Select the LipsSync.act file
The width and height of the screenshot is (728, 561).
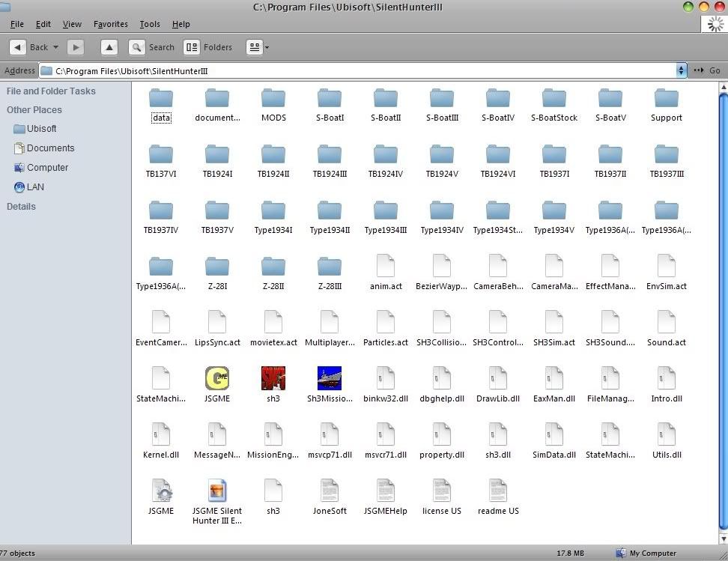coord(217,330)
